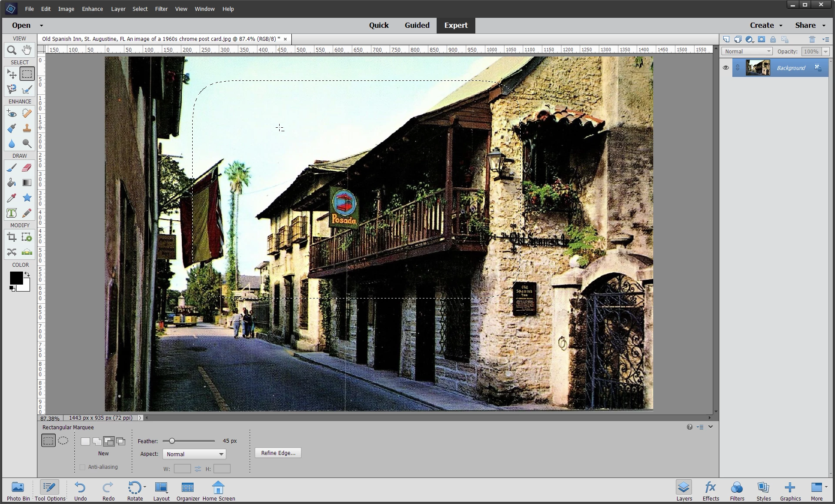The width and height of the screenshot is (835, 504).
Task: Open the Filter menu
Action: coord(161,9)
